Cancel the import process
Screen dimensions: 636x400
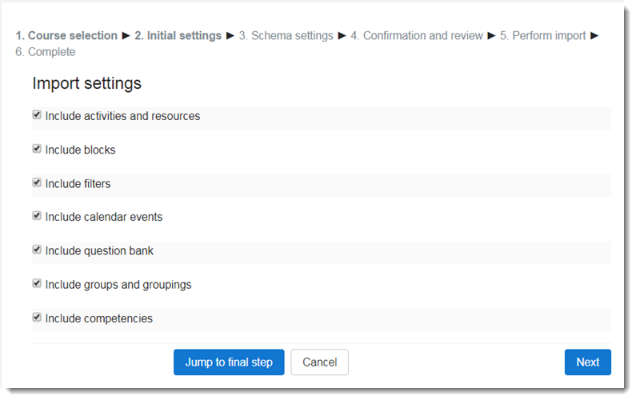click(x=319, y=362)
